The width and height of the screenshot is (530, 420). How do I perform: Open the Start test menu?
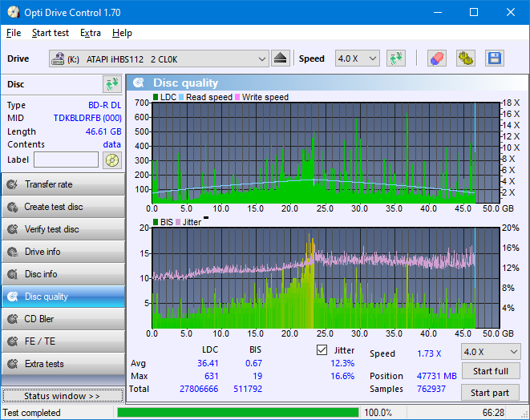pyautogui.click(x=50, y=33)
